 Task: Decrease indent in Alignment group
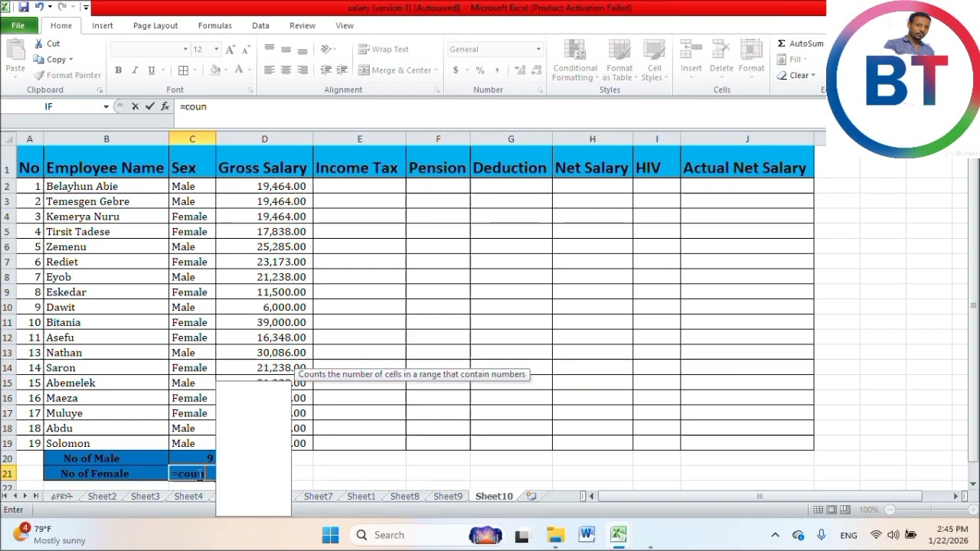[326, 70]
